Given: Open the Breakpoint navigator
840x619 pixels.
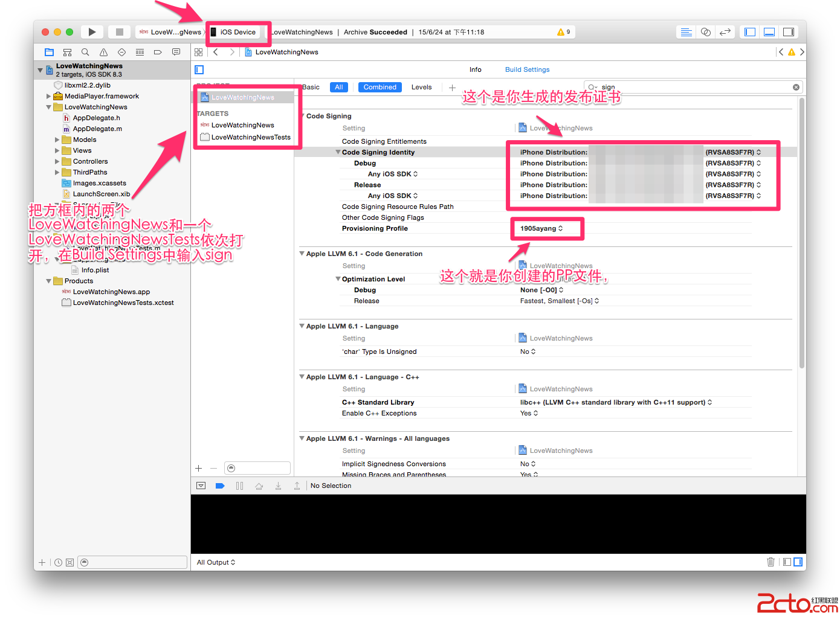Looking at the screenshot, I should (x=158, y=53).
